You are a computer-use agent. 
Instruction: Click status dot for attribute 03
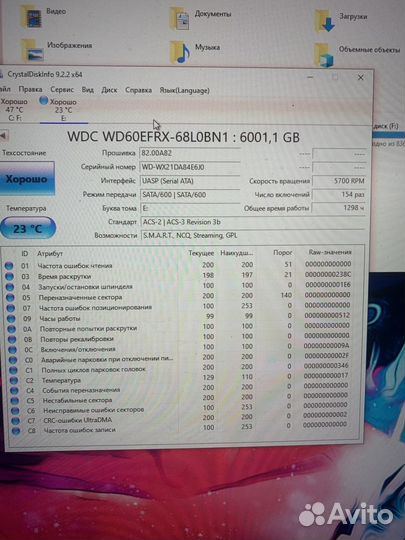click(x=9, y=277)
